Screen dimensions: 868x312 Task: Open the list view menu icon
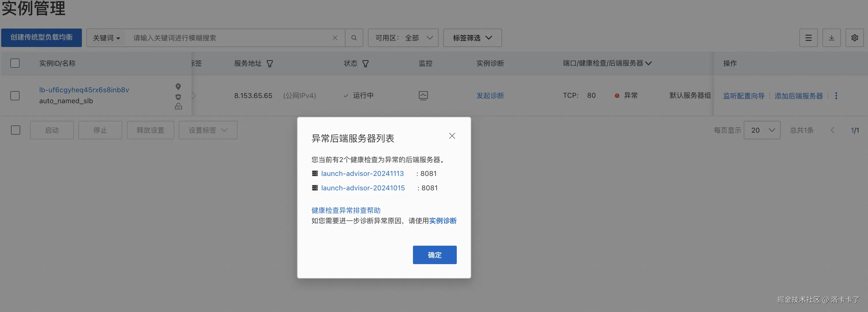click(x=808, y=38)
